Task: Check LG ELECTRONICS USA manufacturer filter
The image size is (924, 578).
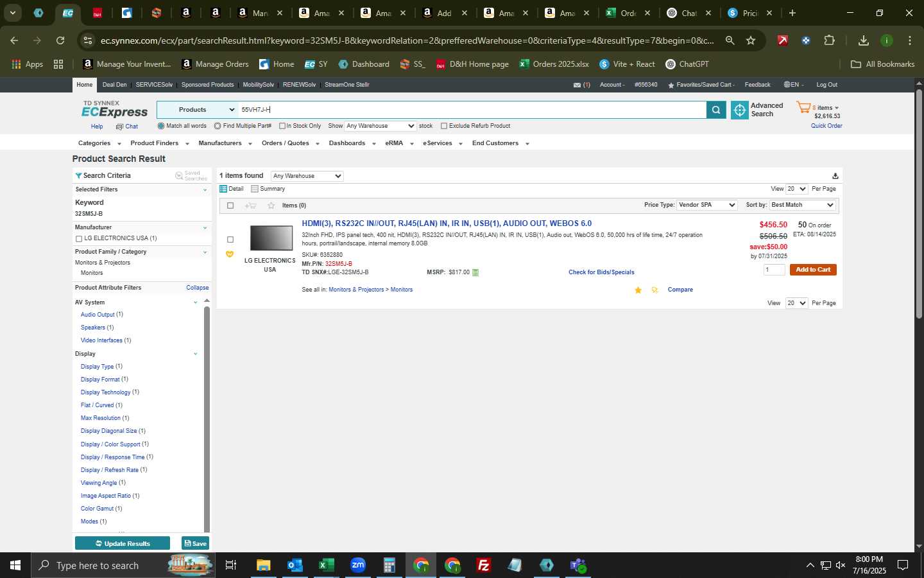Action: pyautogui.click(x=79, y=239)
